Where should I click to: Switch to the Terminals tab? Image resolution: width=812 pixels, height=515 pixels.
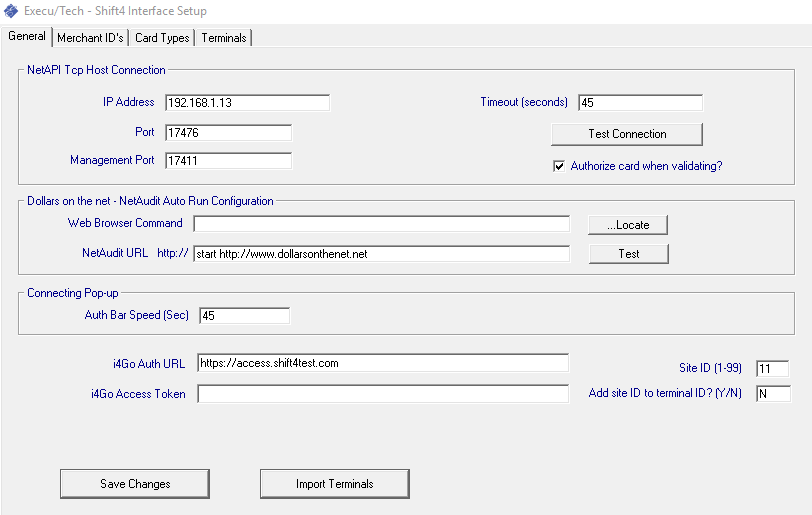coord(224,38)
